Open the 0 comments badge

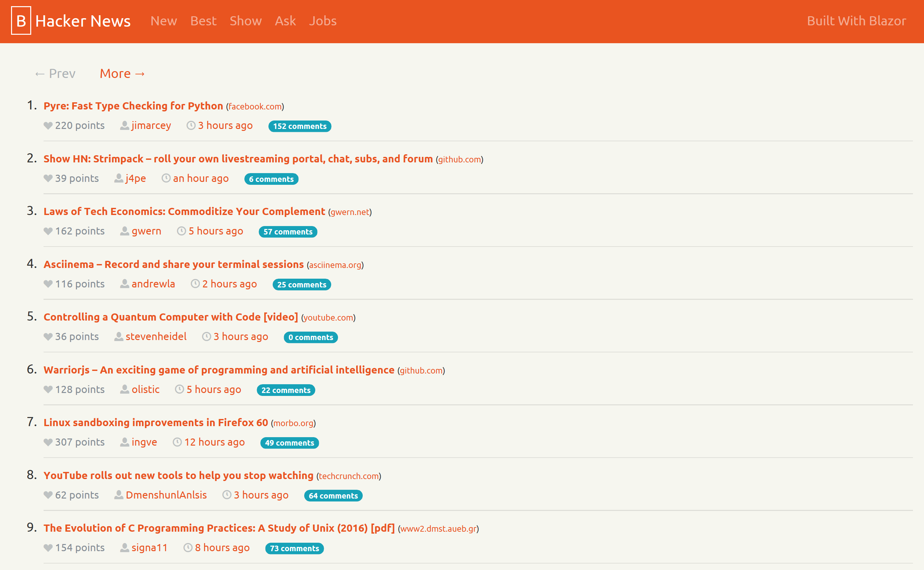click(311, 337)
